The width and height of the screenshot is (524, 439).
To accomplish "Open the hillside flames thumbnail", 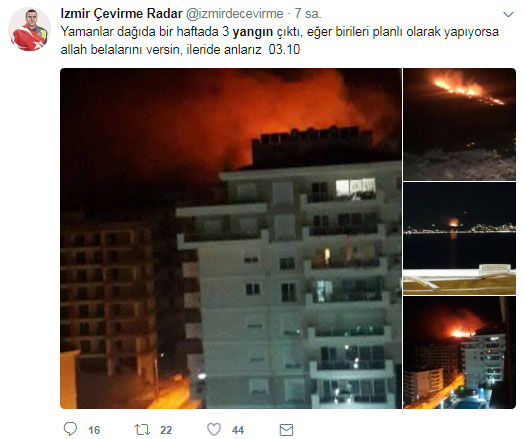I will tap(460, 124).
